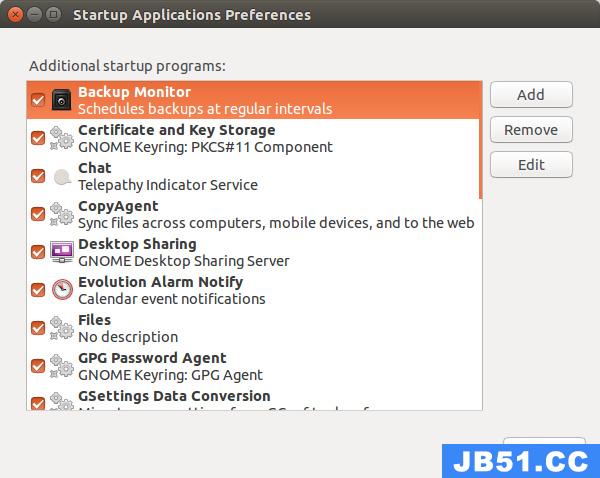Image resolution: width=600 pixels, height=478 pixels.
Task: Close the Startup Applications Preferences window
Action: [x=15, y=15]
